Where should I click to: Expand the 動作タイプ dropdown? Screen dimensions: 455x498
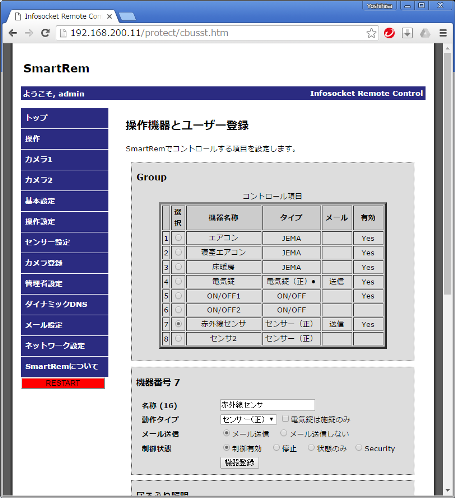coord(248,419)
